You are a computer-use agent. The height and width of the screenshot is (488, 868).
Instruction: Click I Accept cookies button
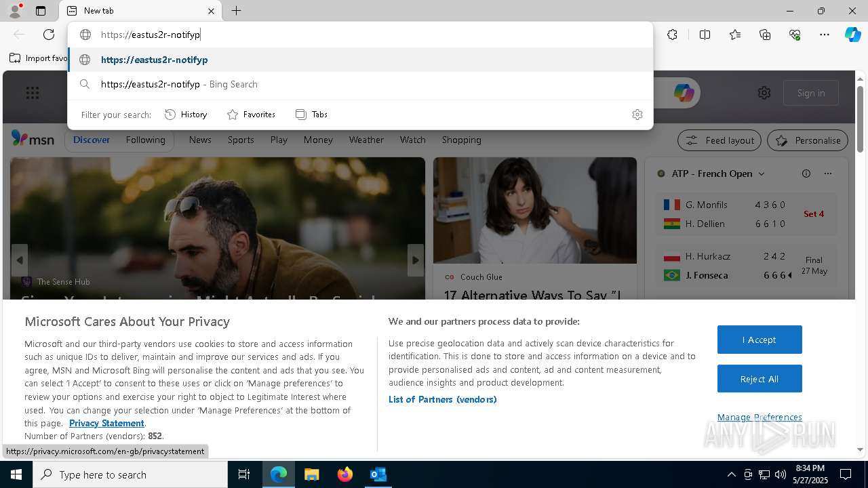pyautogui.click(x=759, y=340)
